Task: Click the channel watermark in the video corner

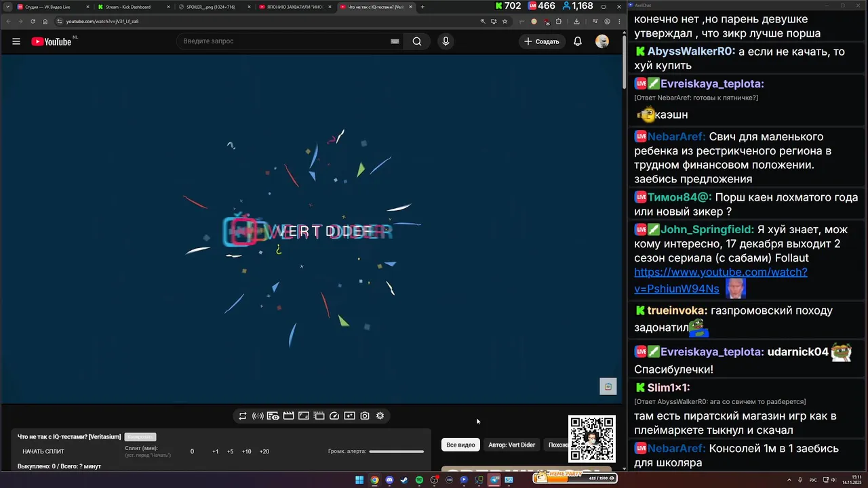Action: click(608, 386)
